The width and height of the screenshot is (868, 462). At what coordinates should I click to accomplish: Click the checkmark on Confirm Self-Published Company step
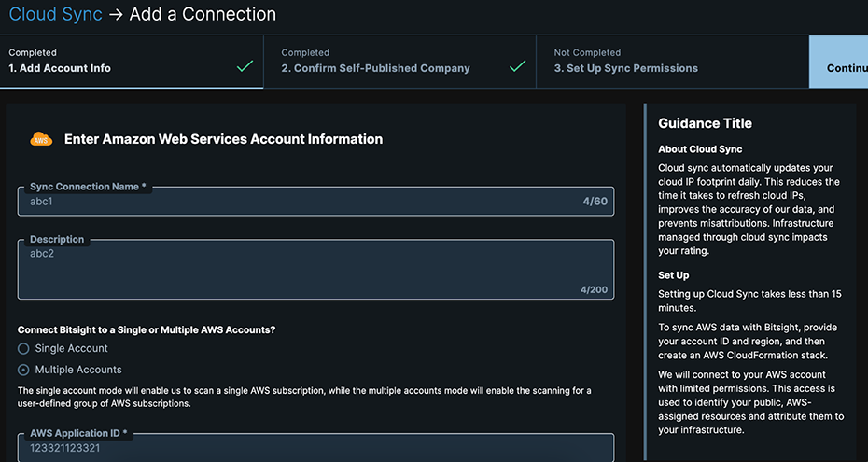click(517, 66)
